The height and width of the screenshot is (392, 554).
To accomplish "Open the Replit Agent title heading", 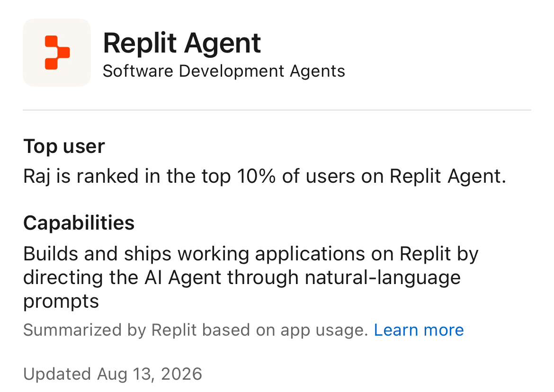I will click(x=182, y=43).
